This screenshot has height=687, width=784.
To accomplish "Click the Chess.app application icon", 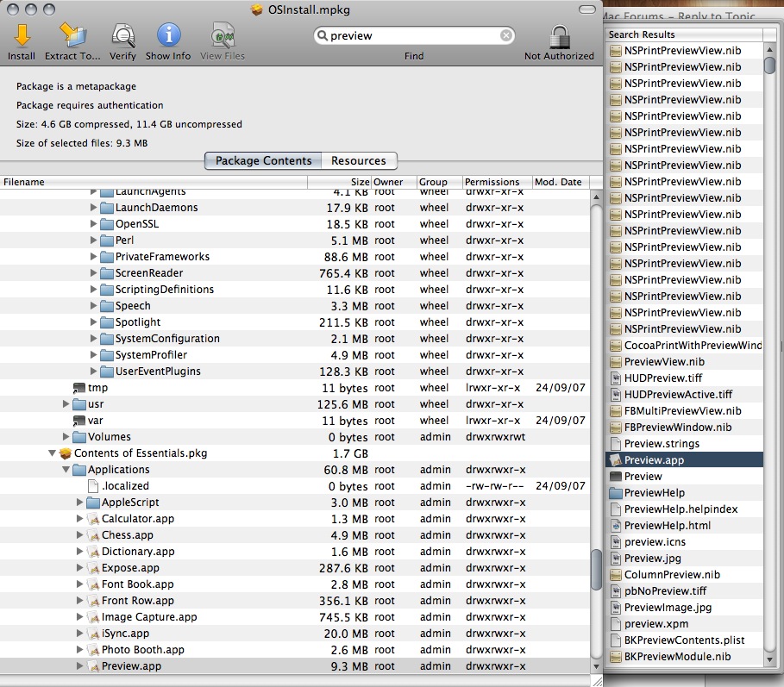I will click(93, 535).
